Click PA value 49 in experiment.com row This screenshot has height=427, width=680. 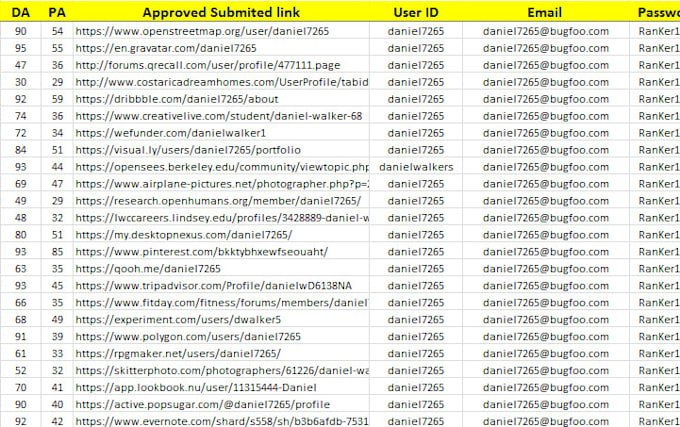[x=57, y=319]
